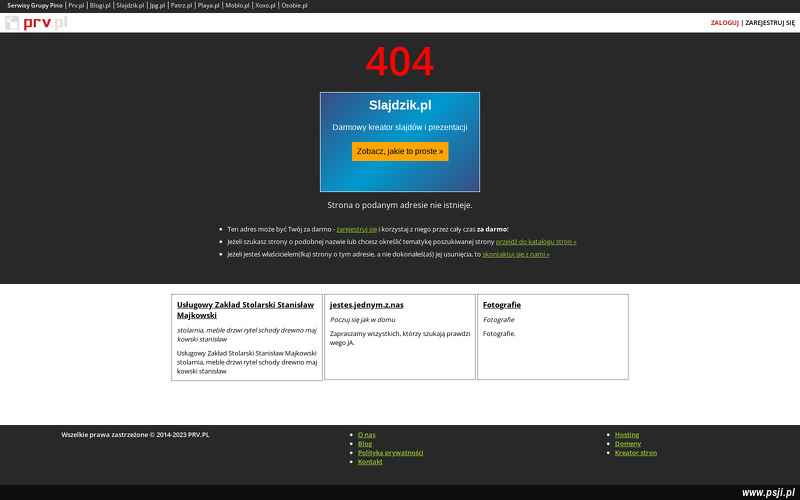Click 'przejdź do katalogu stron »' link
The height and width of the screenshot is (500, 800).
(536, 242)
